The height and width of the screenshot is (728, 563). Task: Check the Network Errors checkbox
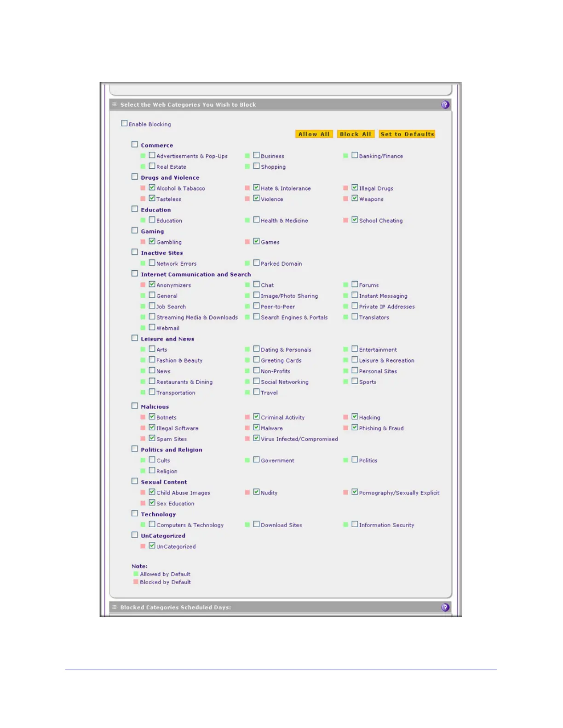tap(152, 263)
